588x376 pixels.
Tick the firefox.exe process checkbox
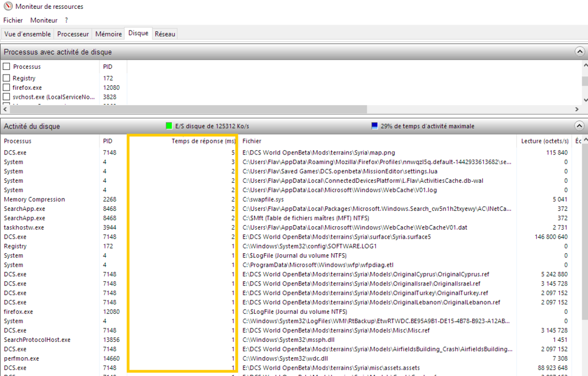click(6, 88)
